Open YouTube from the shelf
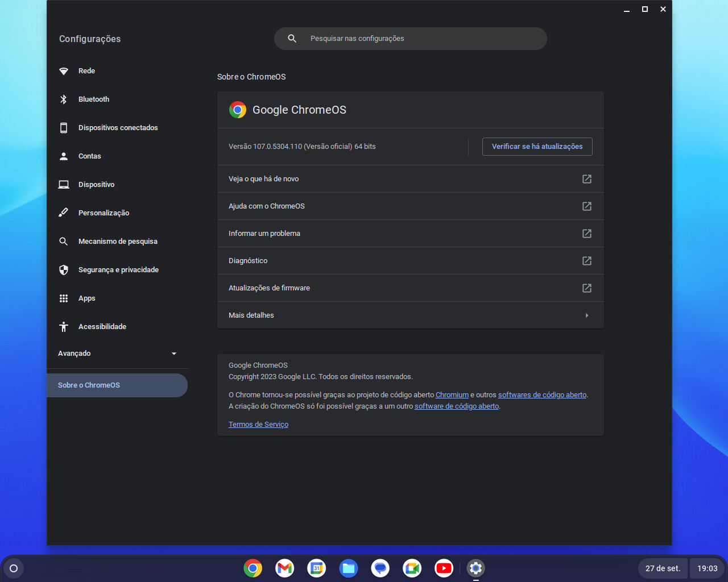 [444, 568]
